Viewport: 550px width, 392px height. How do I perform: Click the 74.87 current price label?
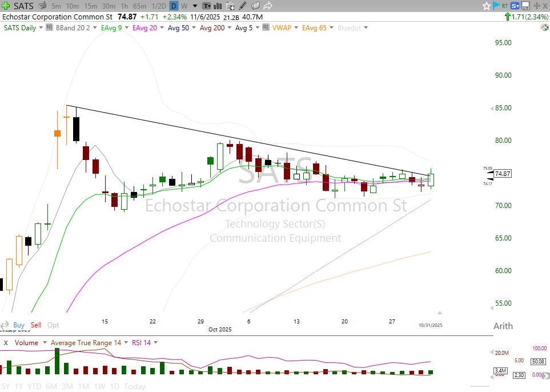[503, 173]
